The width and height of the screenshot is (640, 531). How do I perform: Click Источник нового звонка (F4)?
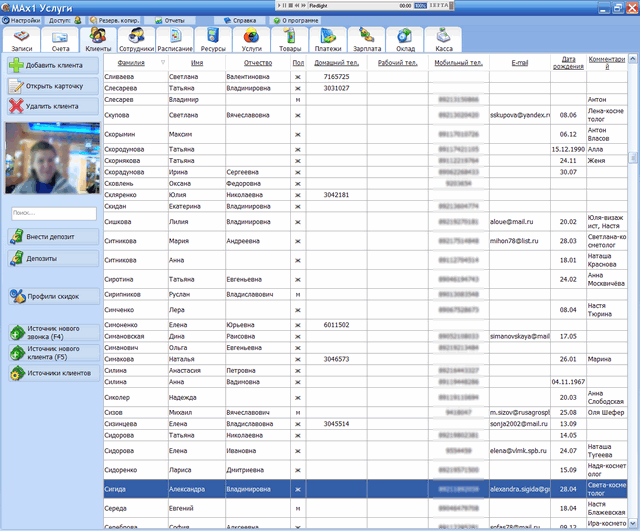(x=54, y=333)
